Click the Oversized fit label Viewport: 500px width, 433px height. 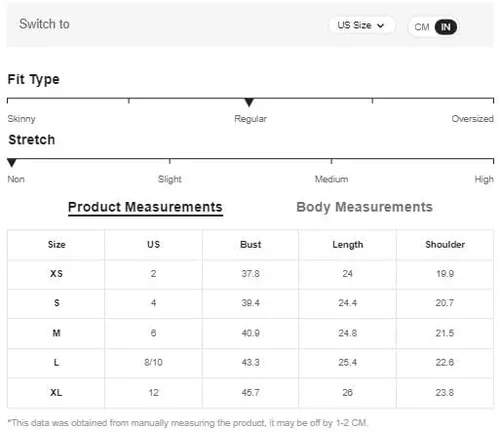(x=472, y=119)
